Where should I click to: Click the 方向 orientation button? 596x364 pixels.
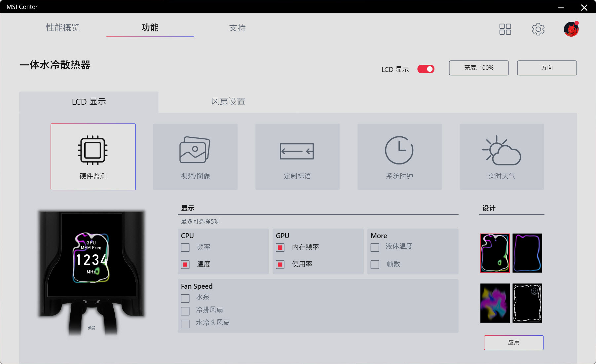[x=546, y=68]
